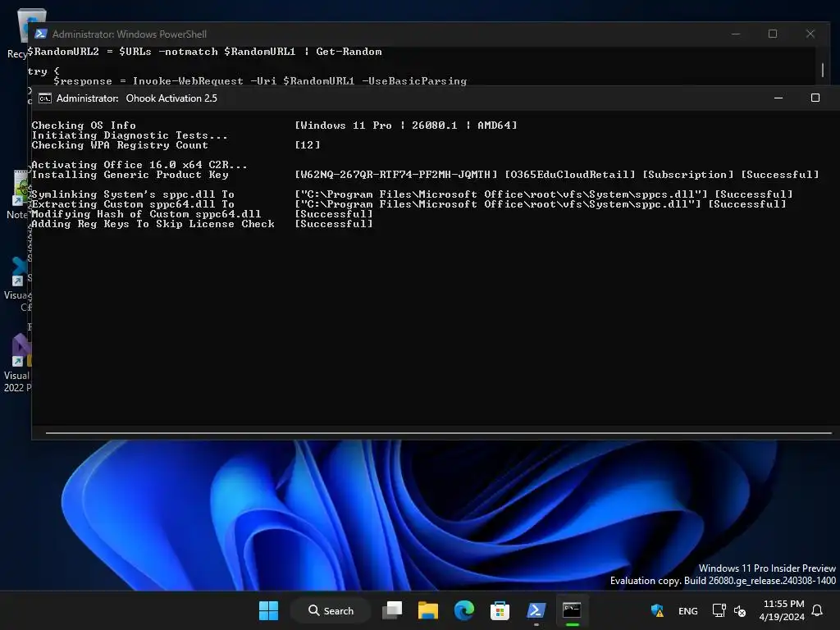
Task: Click the 'Invoke-WebRequest' PowerShell line
Action: tap(260, 81)
